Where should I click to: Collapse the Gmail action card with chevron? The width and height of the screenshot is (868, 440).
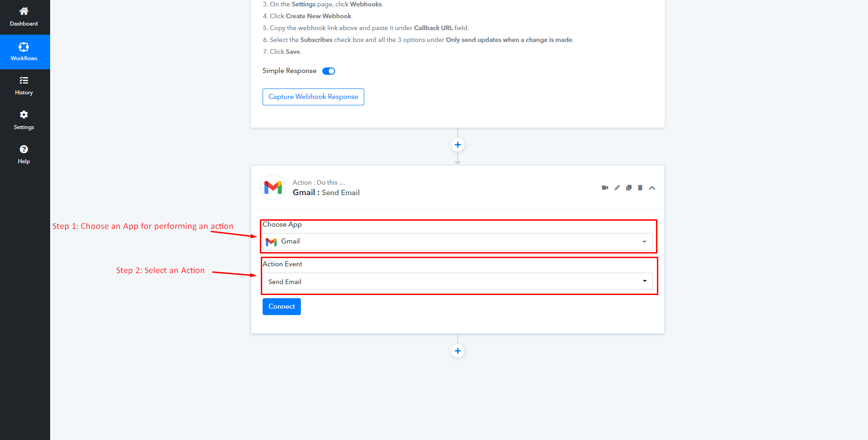tap(652, 188)
